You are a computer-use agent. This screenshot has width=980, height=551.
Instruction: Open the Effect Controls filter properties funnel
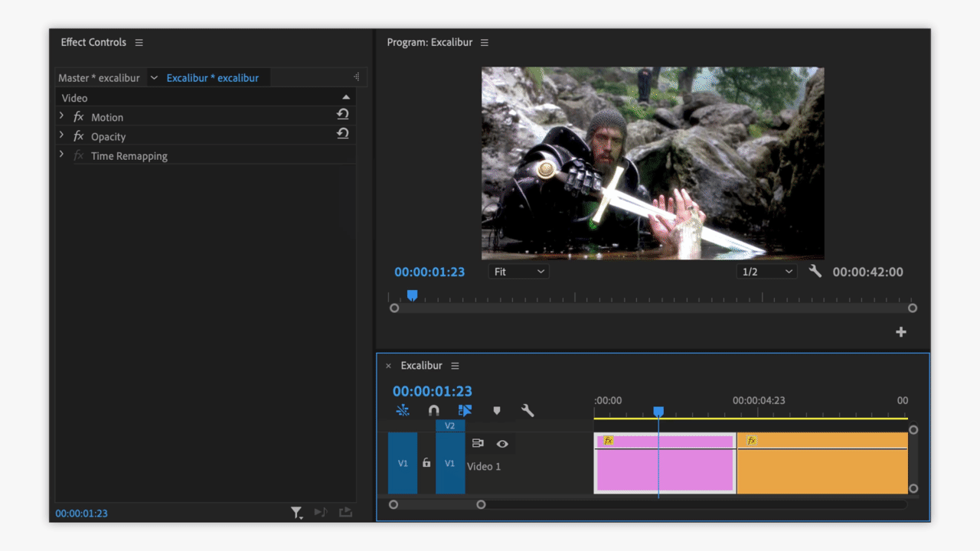pos(296,513)
